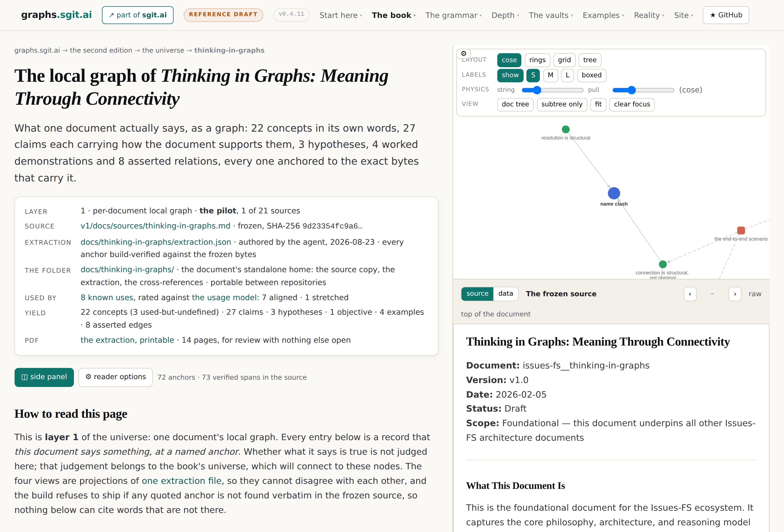Image resolution: width=784 pixels, height=532 pixels.
Task: Open 'the extraction, printable' PDF link
Action: (127, 340)
